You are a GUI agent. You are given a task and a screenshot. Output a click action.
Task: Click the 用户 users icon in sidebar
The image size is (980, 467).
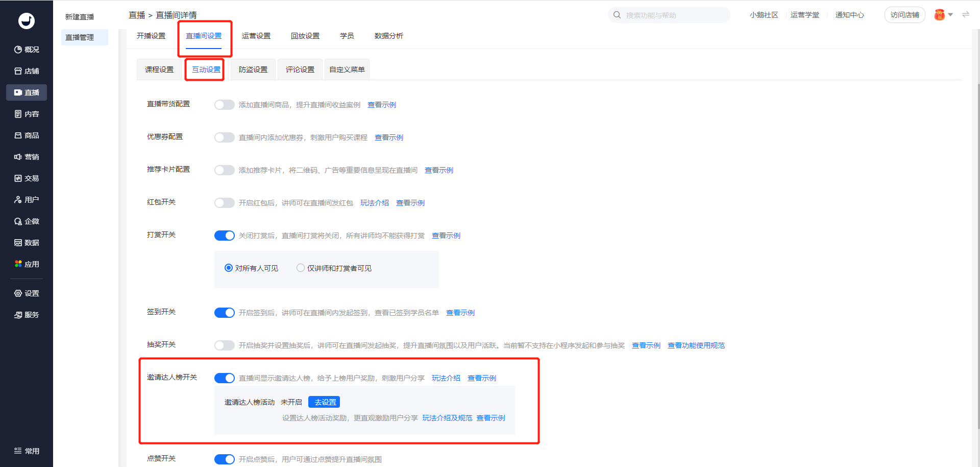click(x=18, y=200)
